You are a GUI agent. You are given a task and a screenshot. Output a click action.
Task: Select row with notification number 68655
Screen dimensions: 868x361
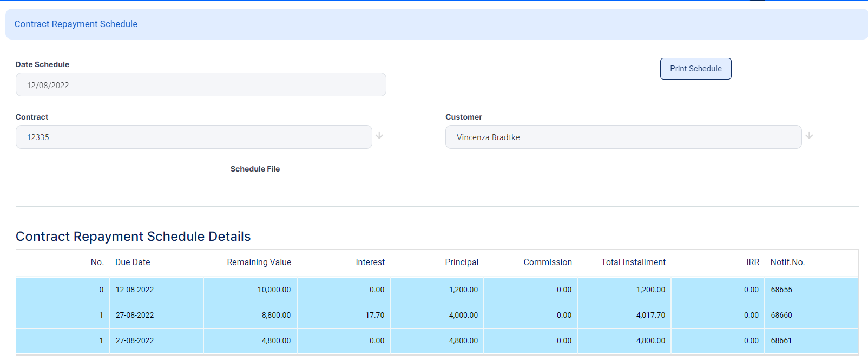(781, 290)
